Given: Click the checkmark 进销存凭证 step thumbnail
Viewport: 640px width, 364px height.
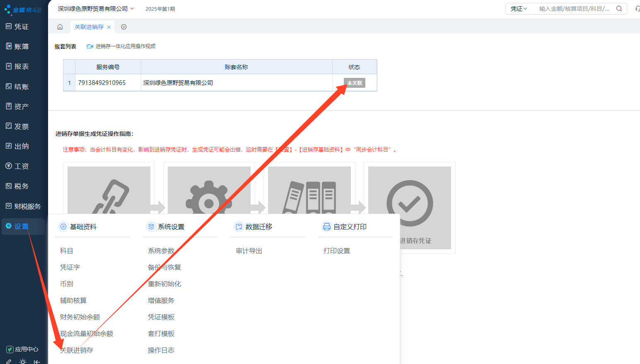Looking at the screenshot, I should pyautogui.click(x=410, y=208).
